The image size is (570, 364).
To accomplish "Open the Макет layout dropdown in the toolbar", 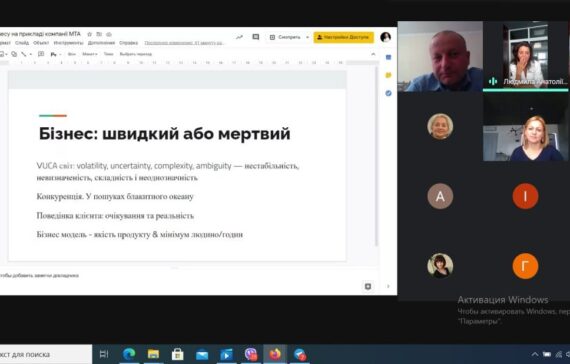I will click(x=90, y=54).
